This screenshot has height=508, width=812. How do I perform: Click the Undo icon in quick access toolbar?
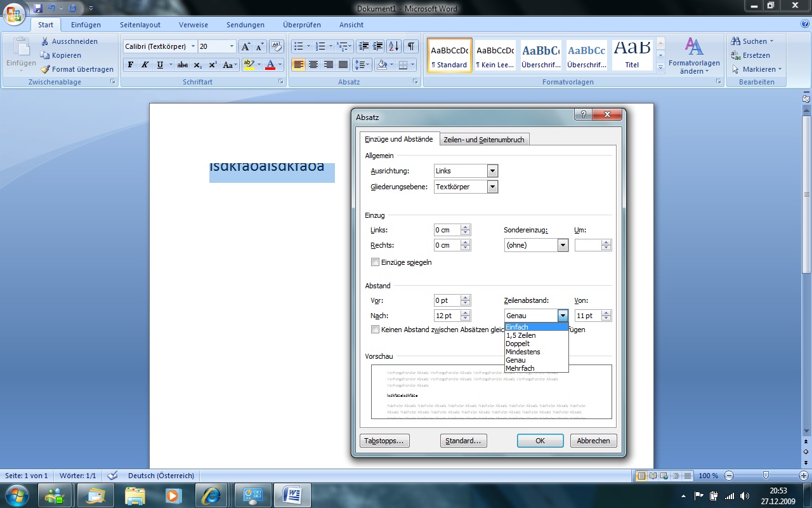pyautogui.click(x=52, y=8)
